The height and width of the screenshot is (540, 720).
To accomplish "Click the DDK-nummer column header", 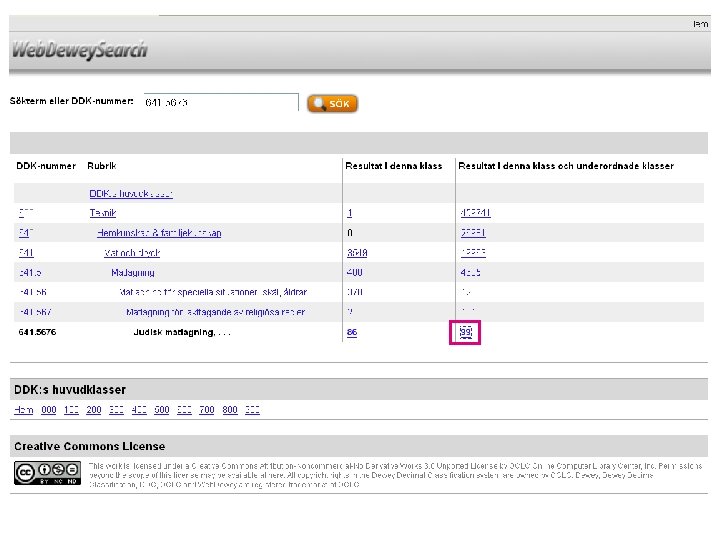I will click(x=46, y=166).
